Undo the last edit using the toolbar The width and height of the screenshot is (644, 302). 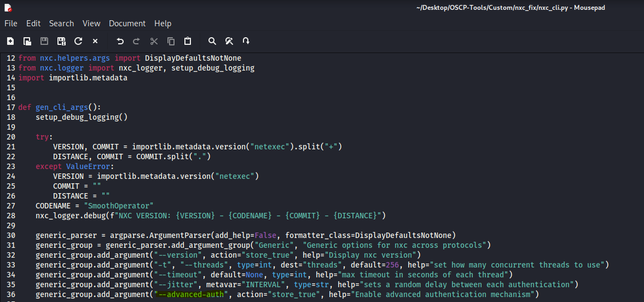(x=120, y=41)
